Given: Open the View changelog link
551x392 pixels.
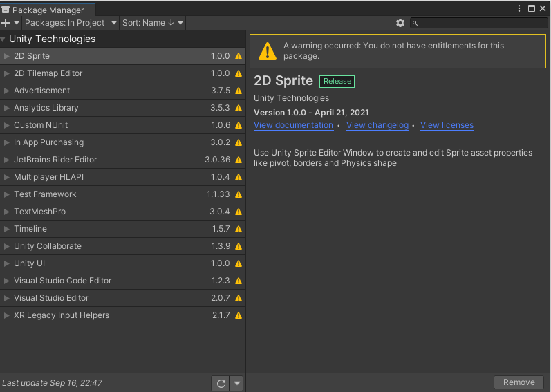Looking at the screenshot, I should [x=377, y=125].
